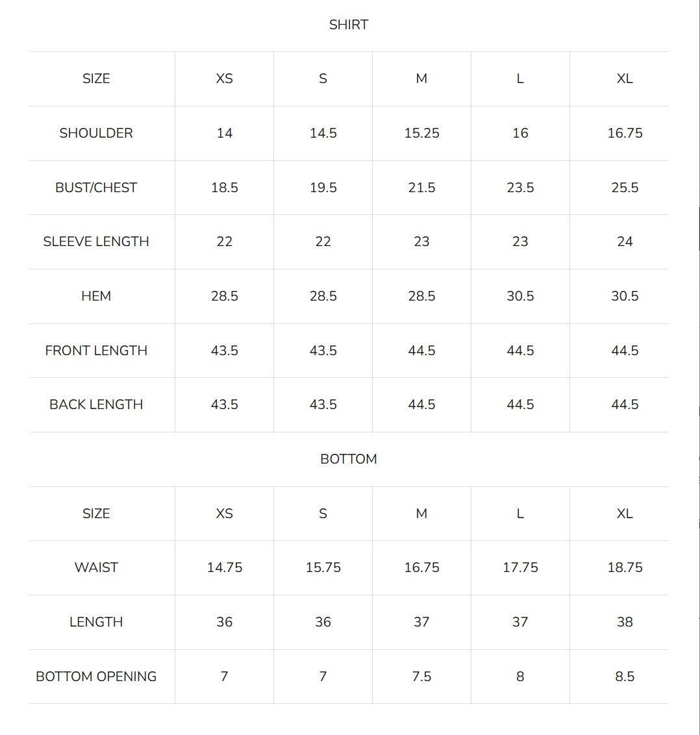700x735 pixels.
Task: Click the BOTTOM OPENING row label
Action: [x=96, y=677]
